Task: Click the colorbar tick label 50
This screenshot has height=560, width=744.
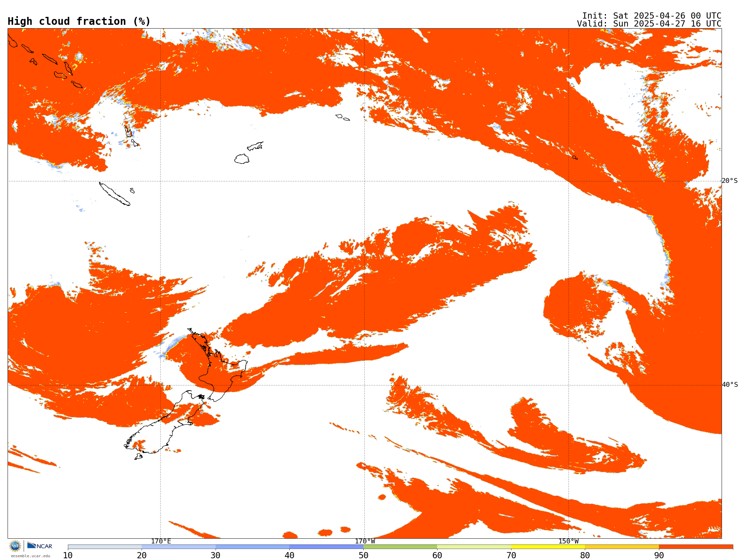Action: click(363, 556)
